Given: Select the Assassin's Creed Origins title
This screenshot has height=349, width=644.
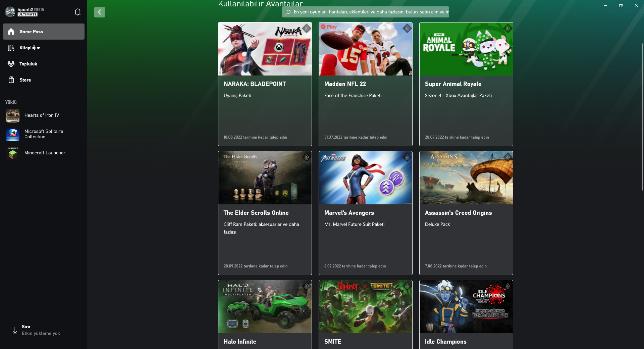Looking at the screenshot, I should click(x=458, y=213).
